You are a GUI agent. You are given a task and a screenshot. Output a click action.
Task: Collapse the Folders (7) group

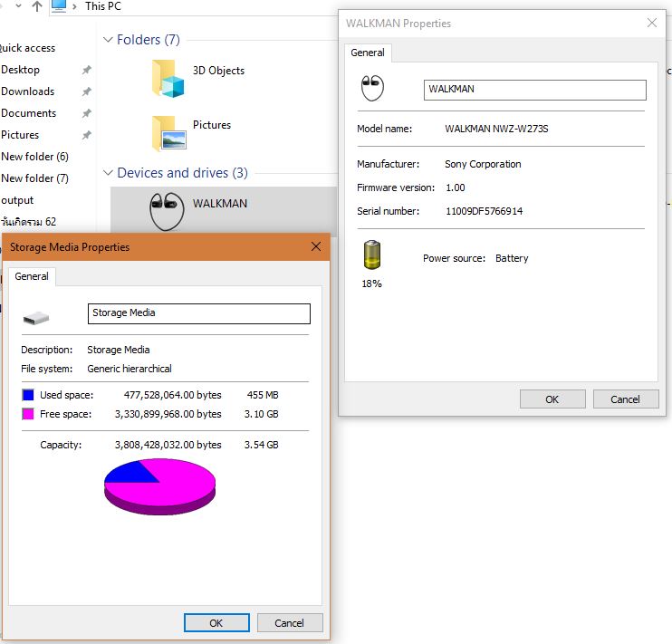point(108,40)
